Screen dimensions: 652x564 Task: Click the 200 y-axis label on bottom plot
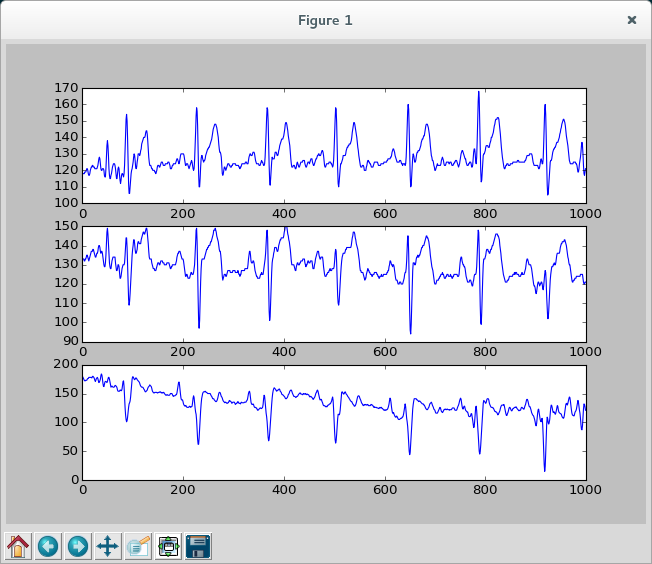tap(67, 365)
